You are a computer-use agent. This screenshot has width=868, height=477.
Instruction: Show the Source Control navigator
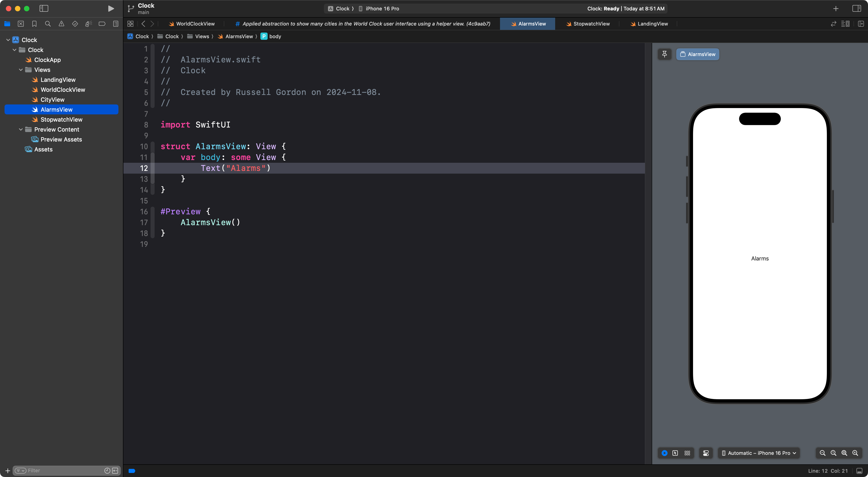[21, 24]
